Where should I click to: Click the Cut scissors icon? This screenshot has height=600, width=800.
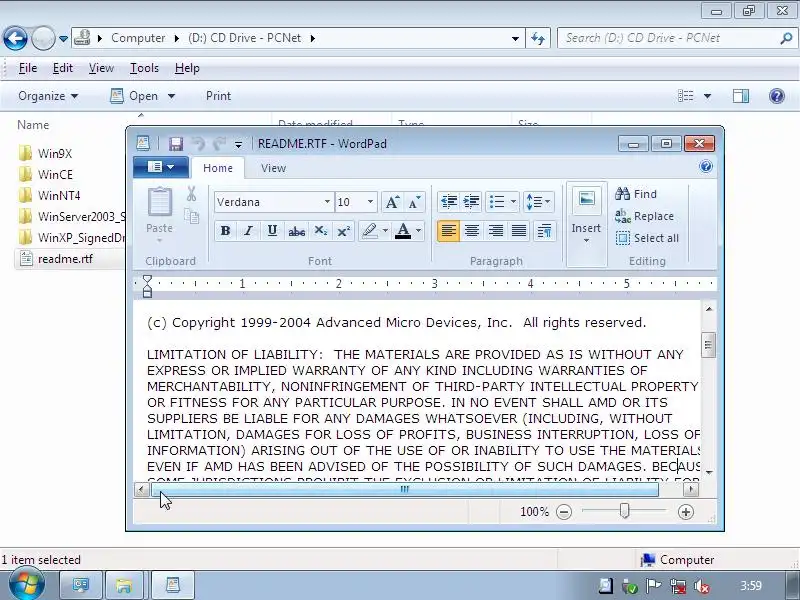coord(192,194)
